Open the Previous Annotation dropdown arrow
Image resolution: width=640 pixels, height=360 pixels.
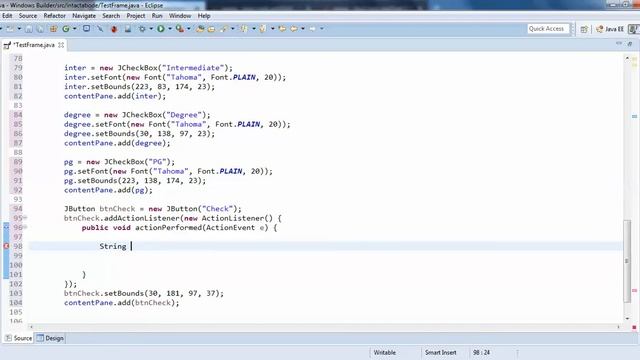tap(273, 29)
